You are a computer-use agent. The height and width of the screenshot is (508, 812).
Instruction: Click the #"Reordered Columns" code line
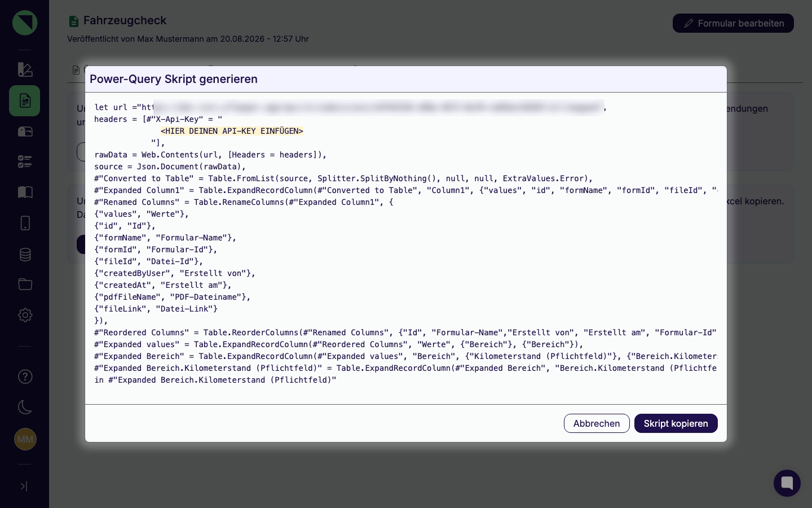(405, 332)
